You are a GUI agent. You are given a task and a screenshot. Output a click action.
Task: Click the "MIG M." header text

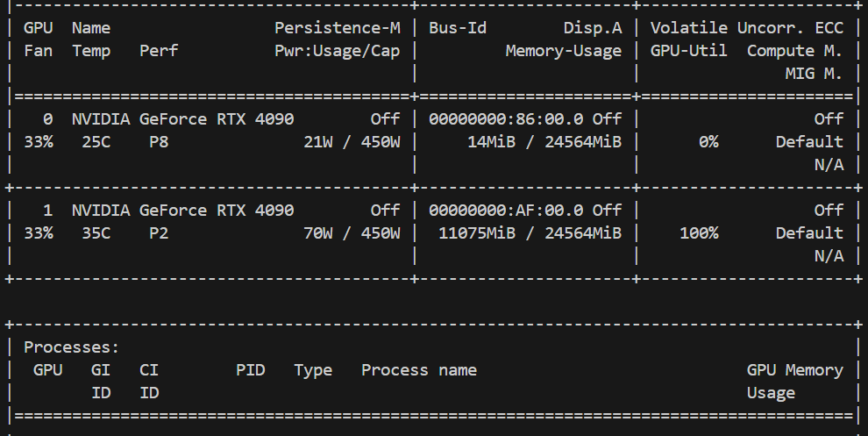[814, 73]
